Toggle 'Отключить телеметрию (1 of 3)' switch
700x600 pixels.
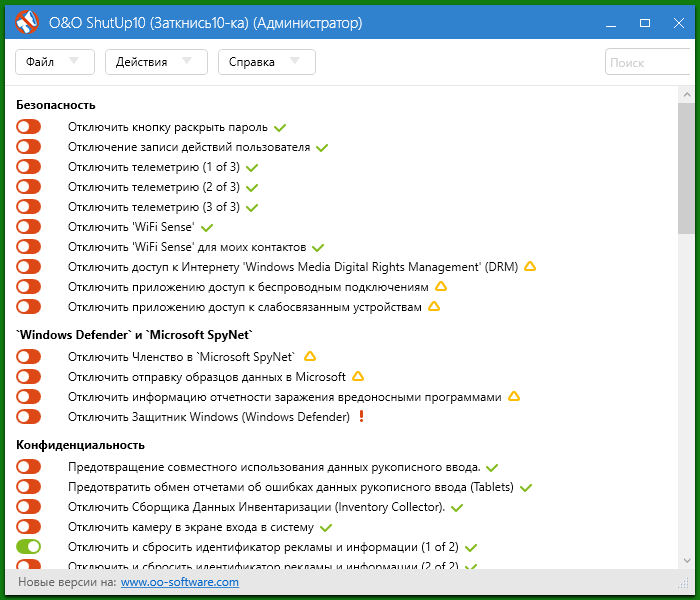[x=29, y=167]
